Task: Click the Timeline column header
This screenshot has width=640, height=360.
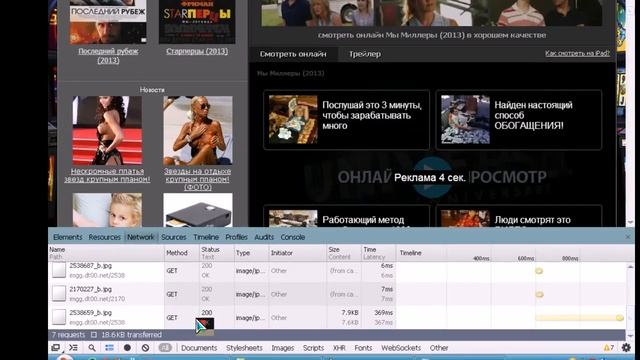Action: pos(411,253)
